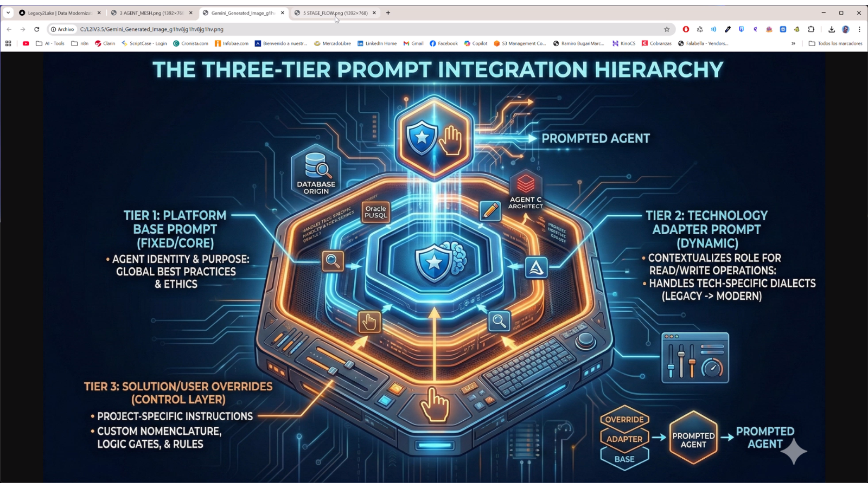
Task: Open the YouTube bookmark icon
Action: 25,43
